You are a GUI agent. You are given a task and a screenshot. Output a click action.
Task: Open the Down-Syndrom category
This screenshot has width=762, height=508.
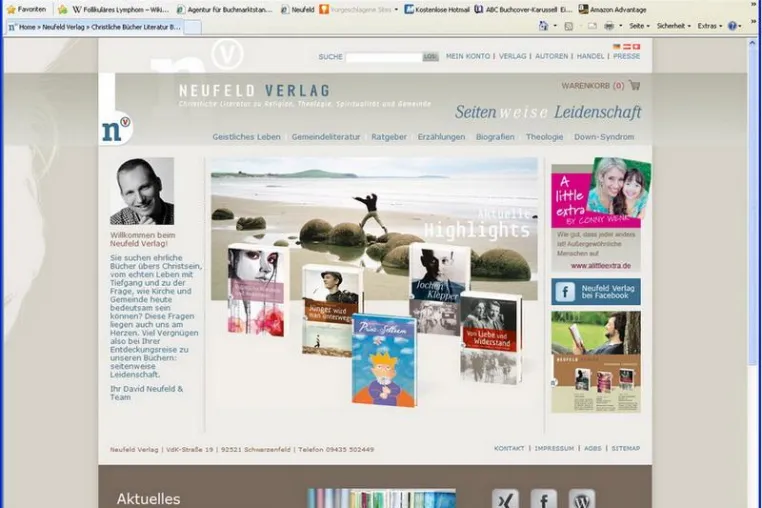coord(604,137)
